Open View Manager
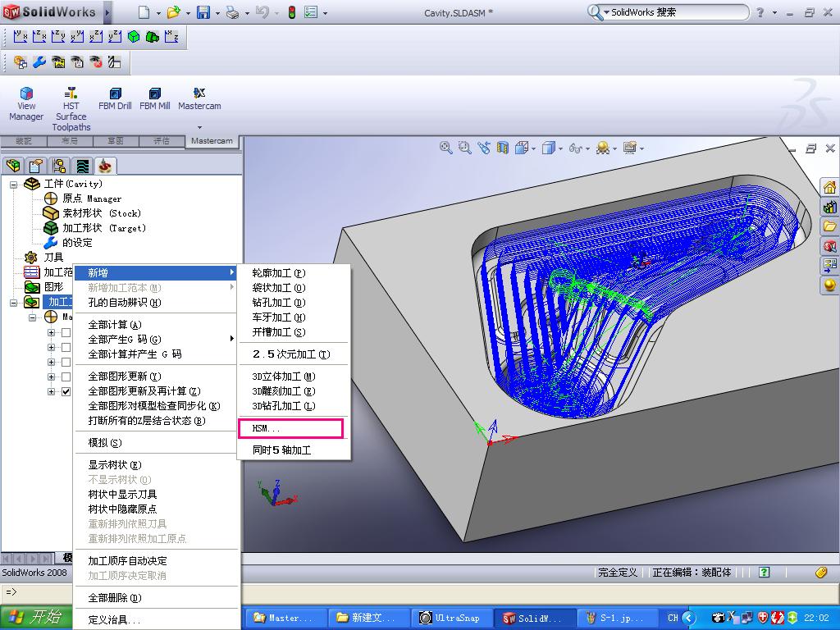 25,104
